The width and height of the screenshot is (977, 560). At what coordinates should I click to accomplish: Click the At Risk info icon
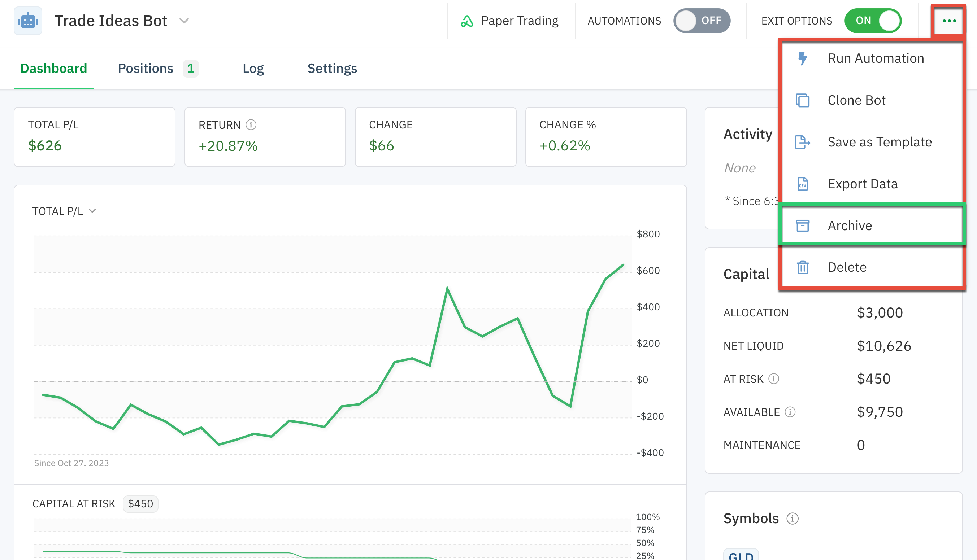[773, 379]
